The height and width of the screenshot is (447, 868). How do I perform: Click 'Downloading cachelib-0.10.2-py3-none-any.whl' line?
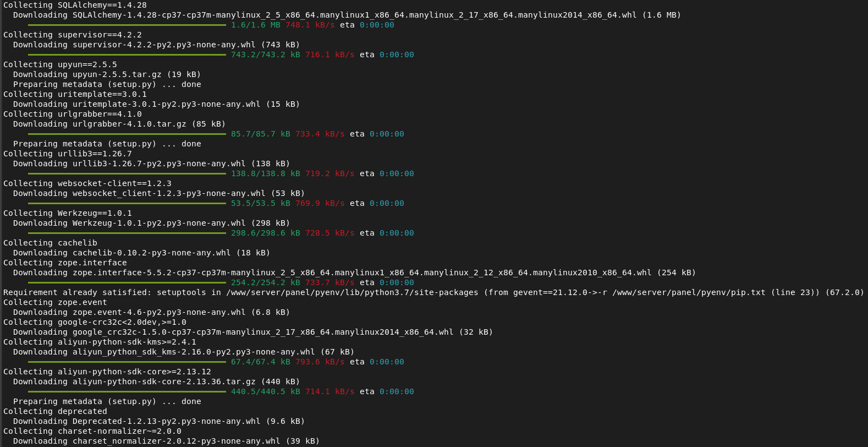click(142, 253)
